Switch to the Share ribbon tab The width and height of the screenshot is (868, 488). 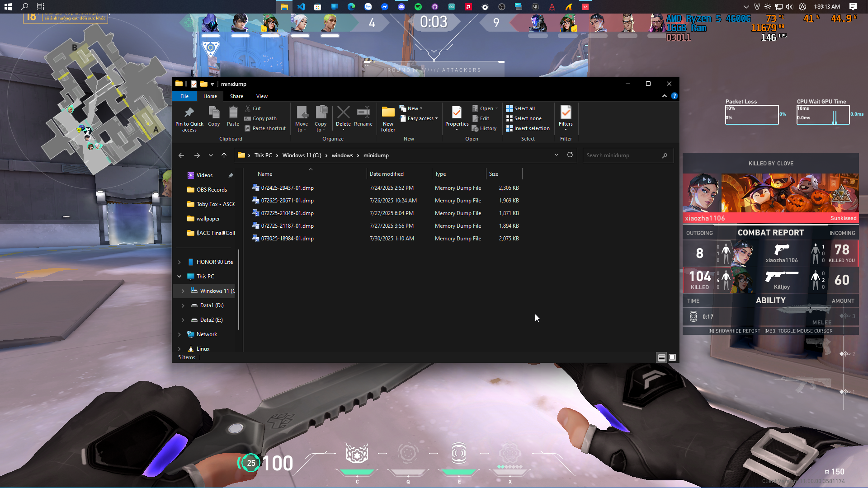point(236,96)
